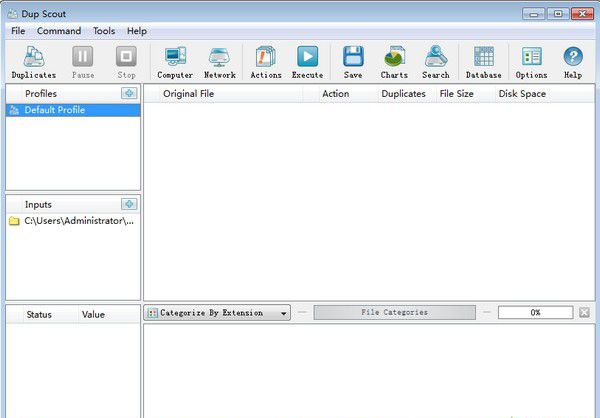Click the File Categories button
Image resolution: width=600 pixels, height=418 pixels.
(394, 313)
